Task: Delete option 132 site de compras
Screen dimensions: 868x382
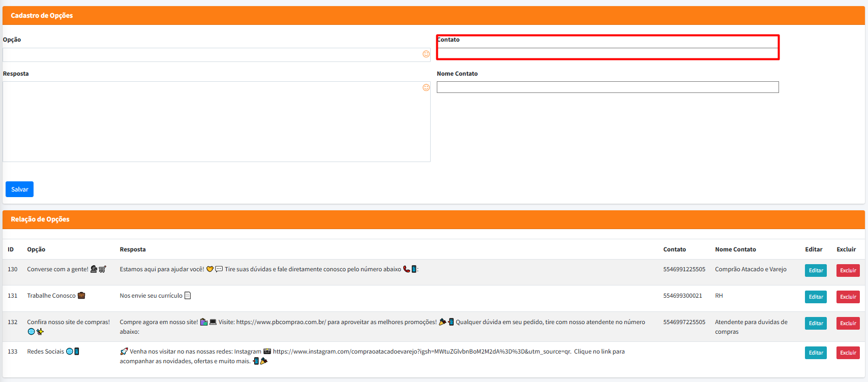Action: [848, 323]
